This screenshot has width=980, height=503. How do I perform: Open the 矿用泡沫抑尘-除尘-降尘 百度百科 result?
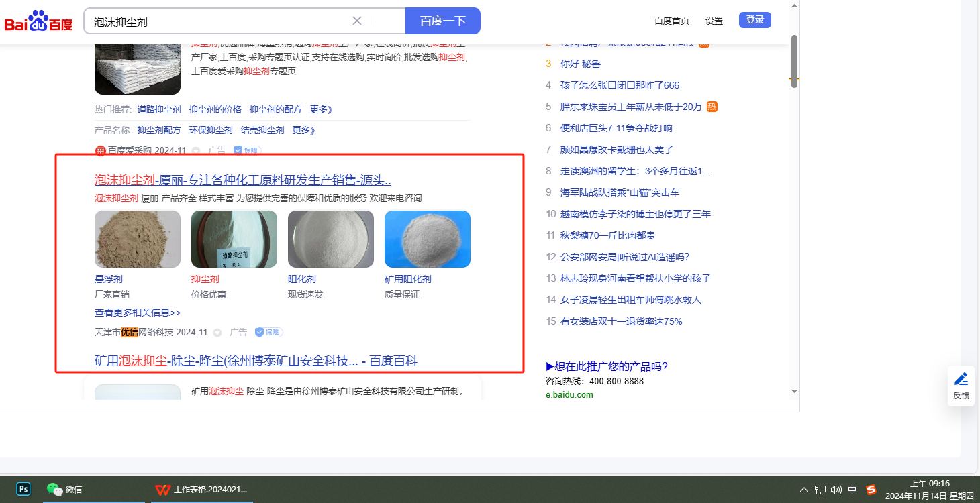[256, 361]
